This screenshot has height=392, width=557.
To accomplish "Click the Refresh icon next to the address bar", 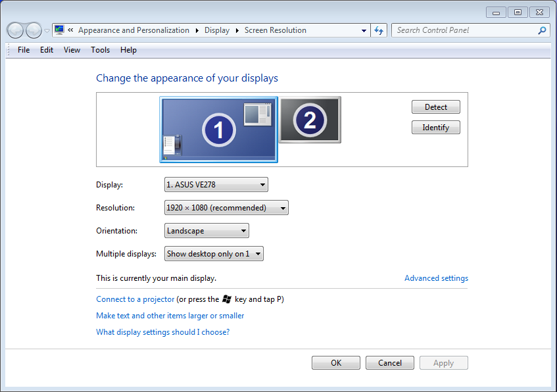I will pyautogui.click(x=378, y=30).
